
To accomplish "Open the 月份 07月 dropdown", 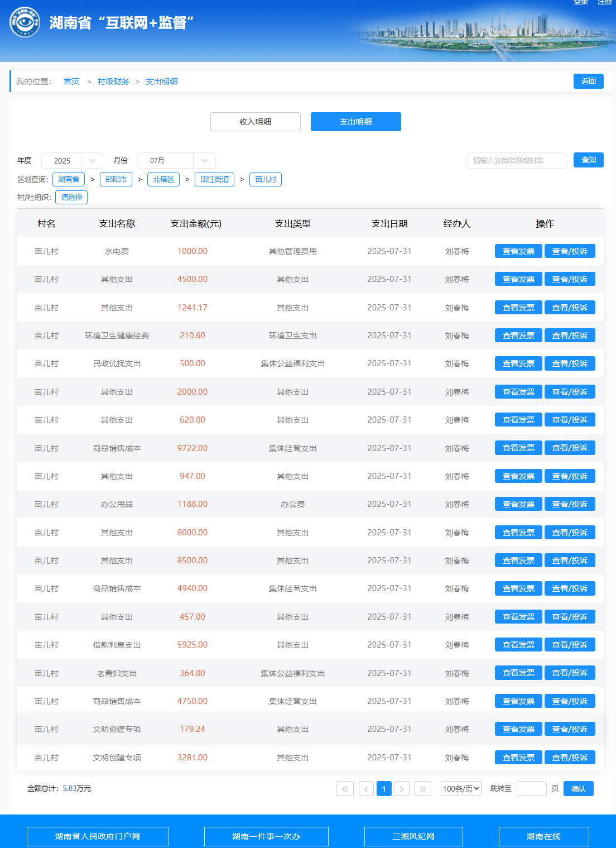I will click(176, 160).
